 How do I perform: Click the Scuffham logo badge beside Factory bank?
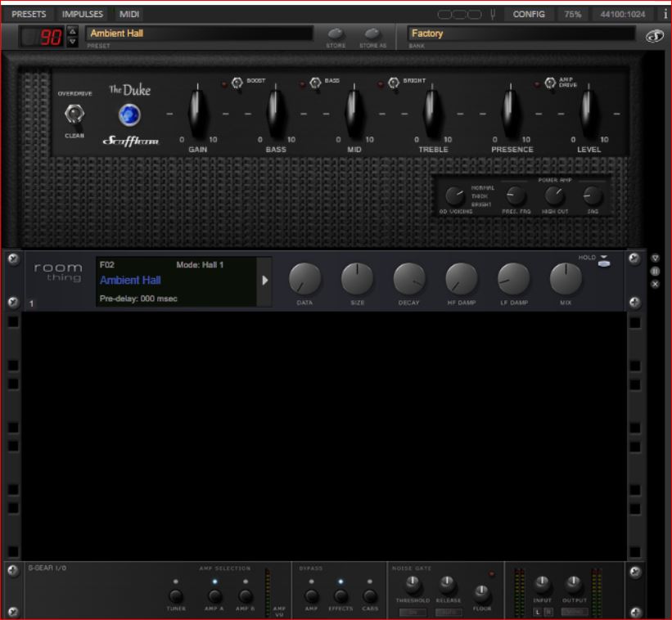click(655, 36)
